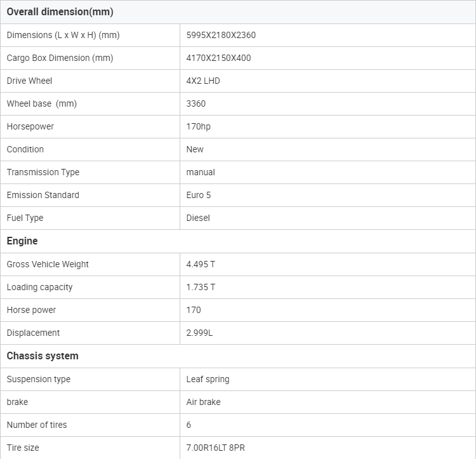Click the Condition value New
Screen dimensions: 476x459
point(195,149)
